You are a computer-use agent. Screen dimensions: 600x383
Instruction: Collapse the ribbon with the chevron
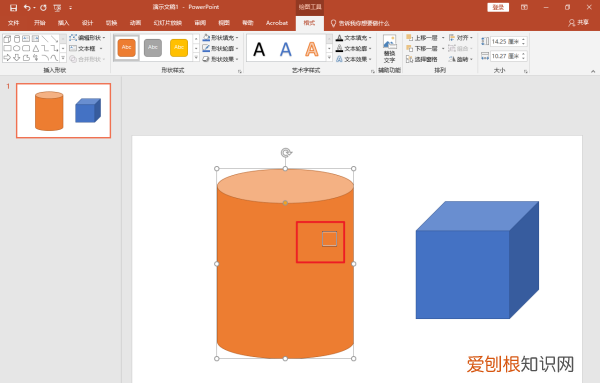[593, 71]
